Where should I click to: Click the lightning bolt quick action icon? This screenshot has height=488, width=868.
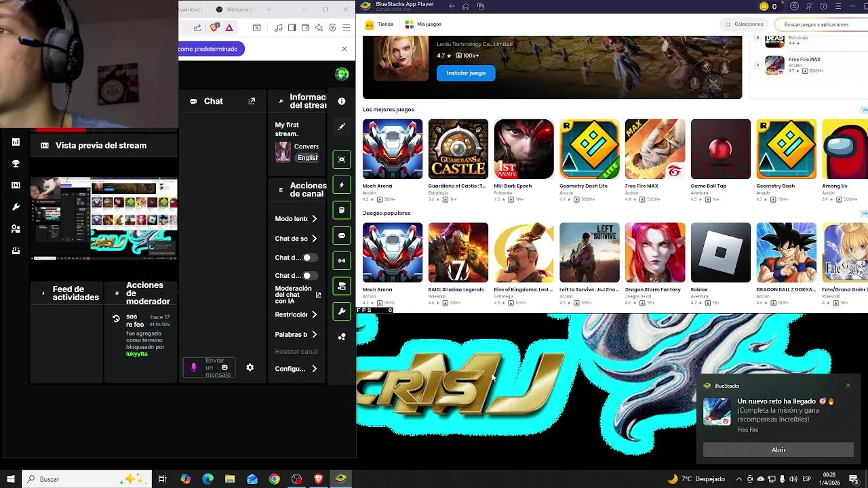(342, 185)
